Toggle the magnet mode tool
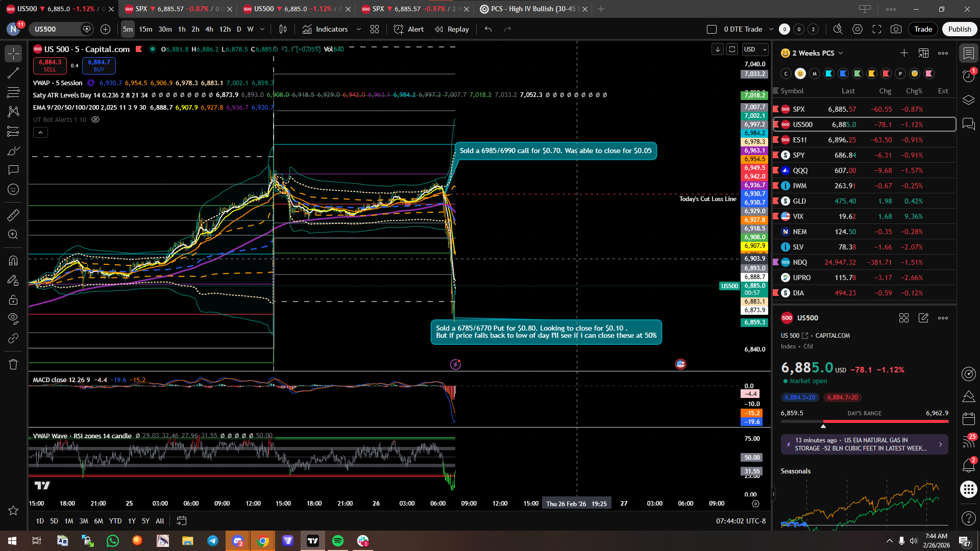980x551 pixels. point(13,261)
